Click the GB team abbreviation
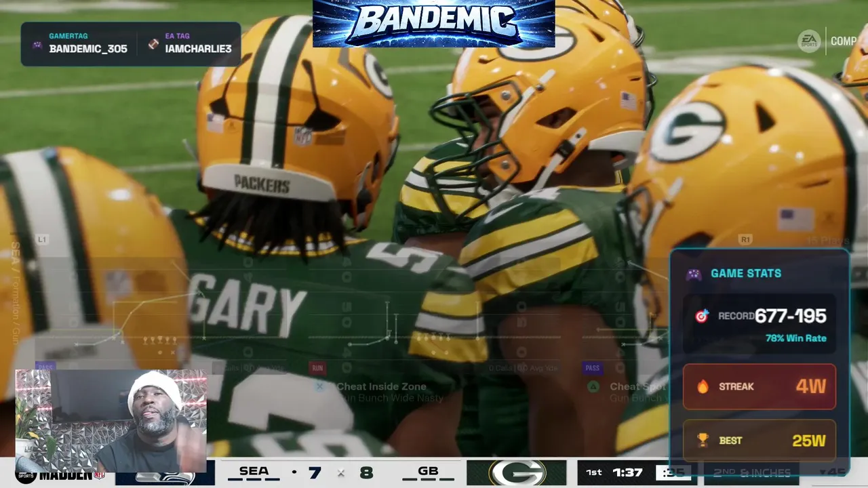 point(428,471)
